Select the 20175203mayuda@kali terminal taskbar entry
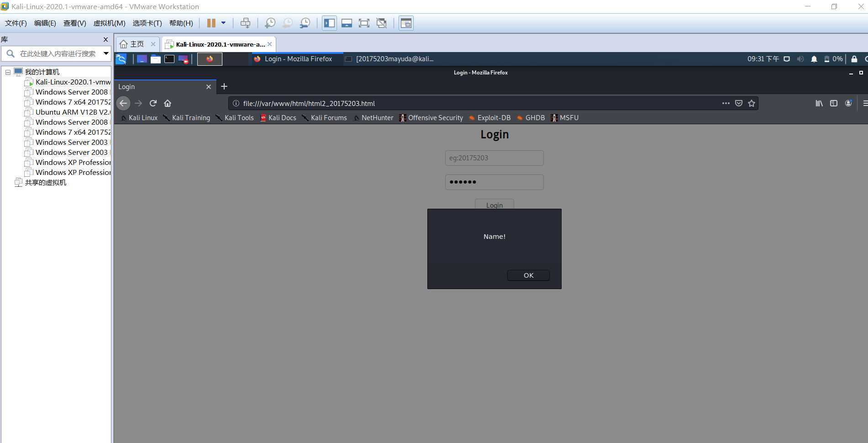This screenshot has width=868, height=443. click(389, 59)
